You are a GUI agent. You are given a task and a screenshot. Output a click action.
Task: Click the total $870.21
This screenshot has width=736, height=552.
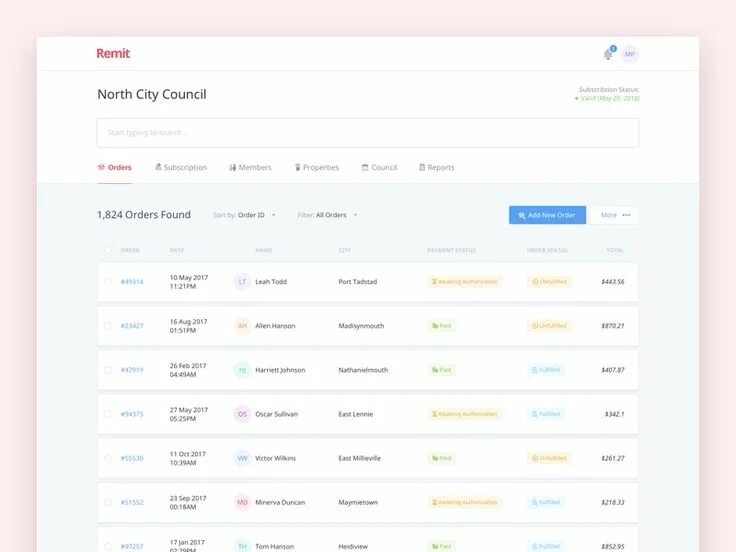pyautogui.click(x=613, y=326)
